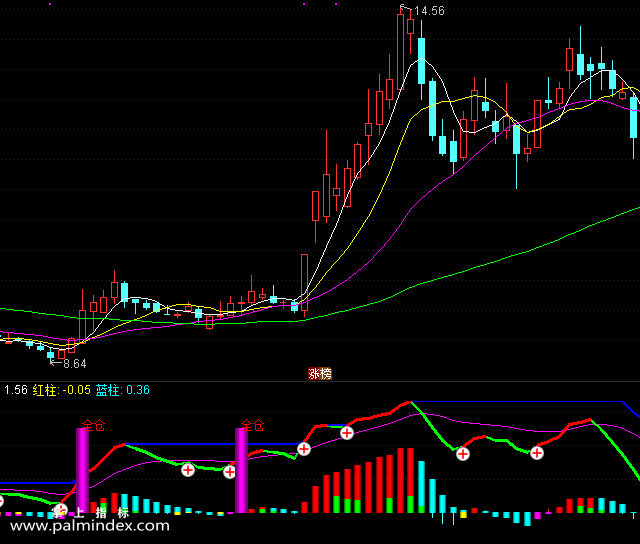Image resolution: width=640 pixels, height=544 pixels.
Task: Click the left-hand 全仓 signal label
Action: tap(93, 426)
